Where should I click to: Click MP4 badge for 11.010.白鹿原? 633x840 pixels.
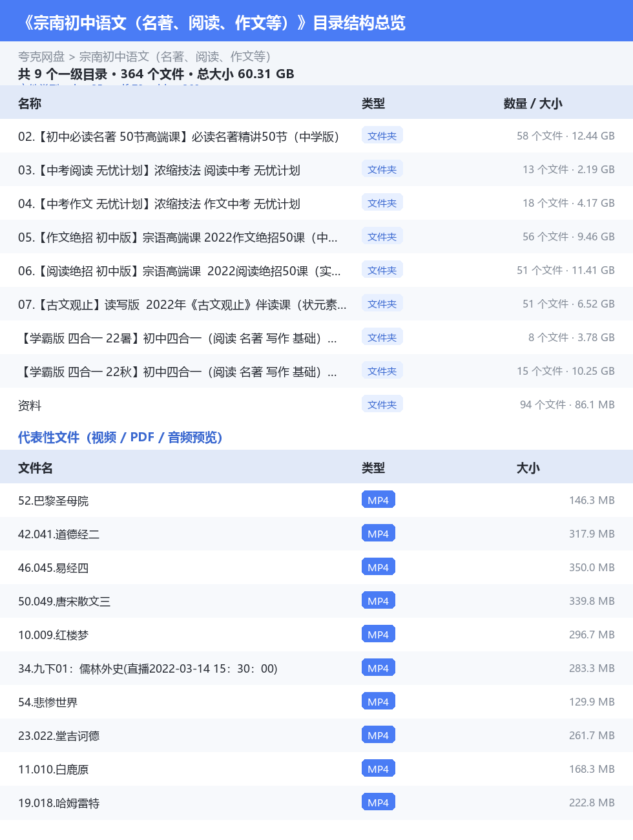tap(379, 769)
